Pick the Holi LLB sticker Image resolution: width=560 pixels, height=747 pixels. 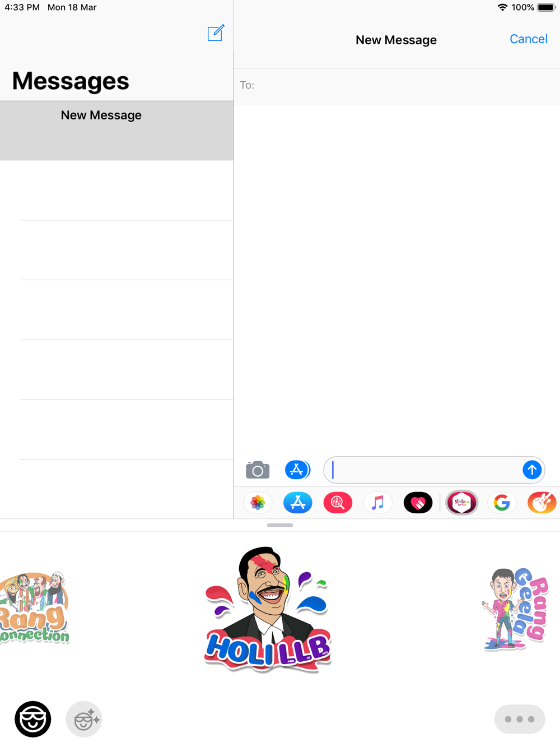coord(268,609)
